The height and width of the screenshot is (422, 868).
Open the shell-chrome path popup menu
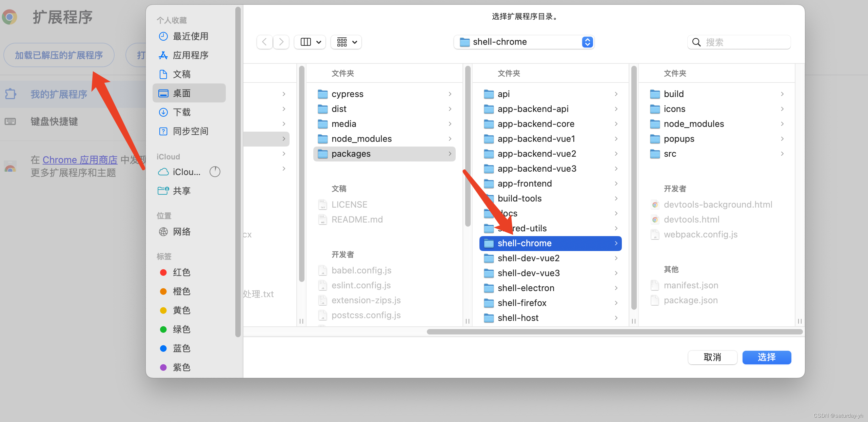[524, 42]
